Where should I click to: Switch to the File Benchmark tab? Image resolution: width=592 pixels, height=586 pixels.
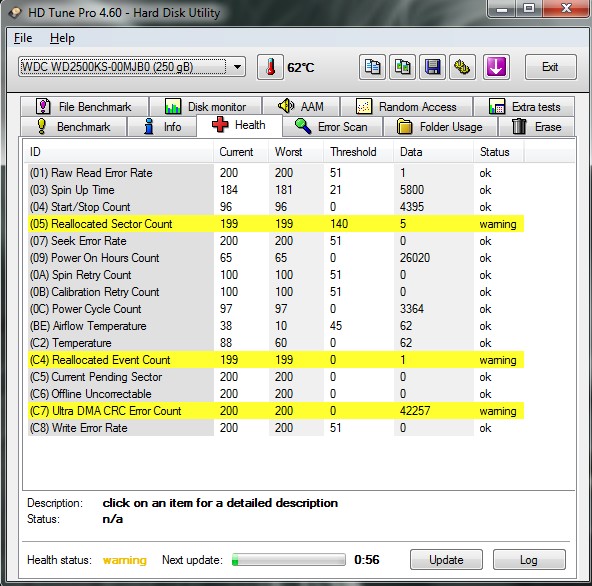point(85,106)
